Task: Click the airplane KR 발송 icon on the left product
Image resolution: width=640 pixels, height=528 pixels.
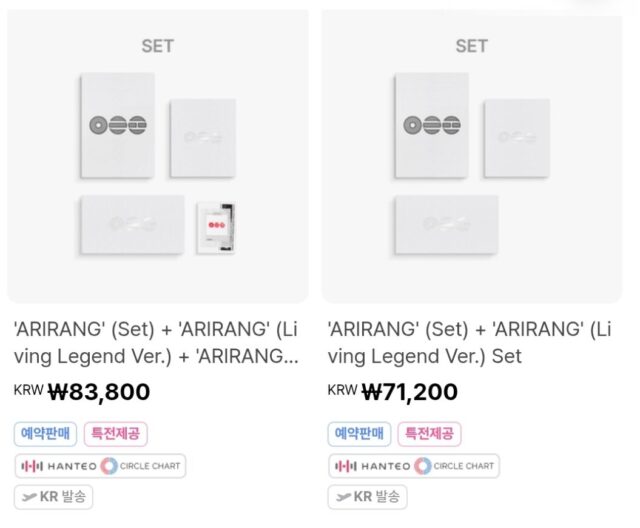Action: tap(30, 497)
